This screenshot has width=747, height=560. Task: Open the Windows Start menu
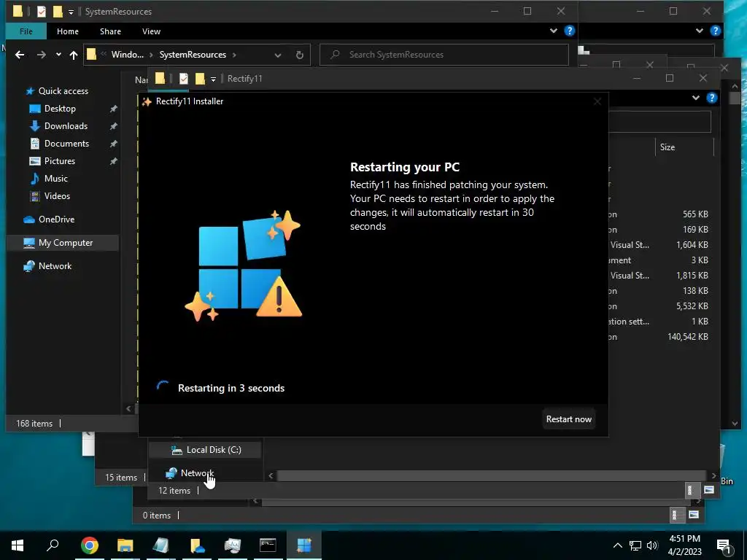tap(18, 545)
